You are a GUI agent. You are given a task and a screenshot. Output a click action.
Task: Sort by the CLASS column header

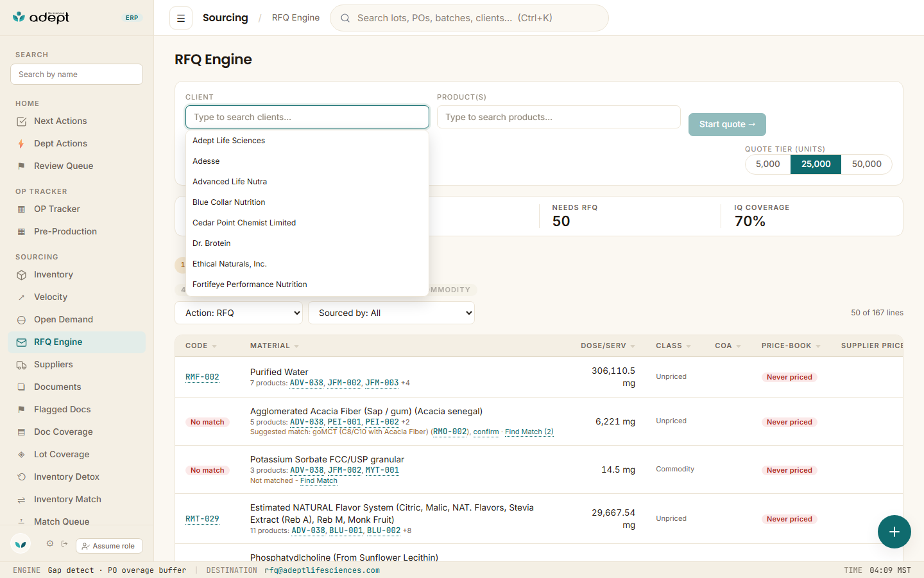pos(673,346)
